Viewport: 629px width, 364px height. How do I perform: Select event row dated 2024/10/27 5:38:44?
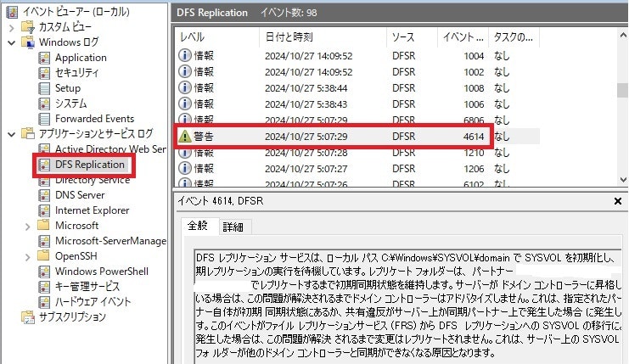(357, 87)
